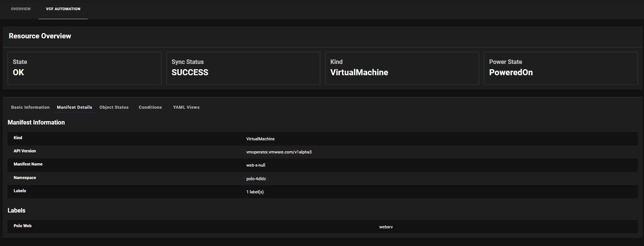Open the Basic Information tab

click(x=30, y=107)
